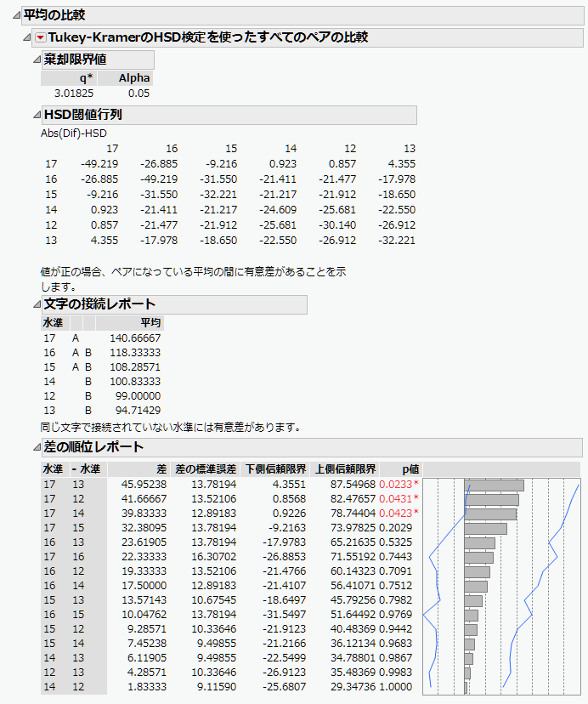Select the HSD matrix value 4.355 in row 17

coord(402,164)
